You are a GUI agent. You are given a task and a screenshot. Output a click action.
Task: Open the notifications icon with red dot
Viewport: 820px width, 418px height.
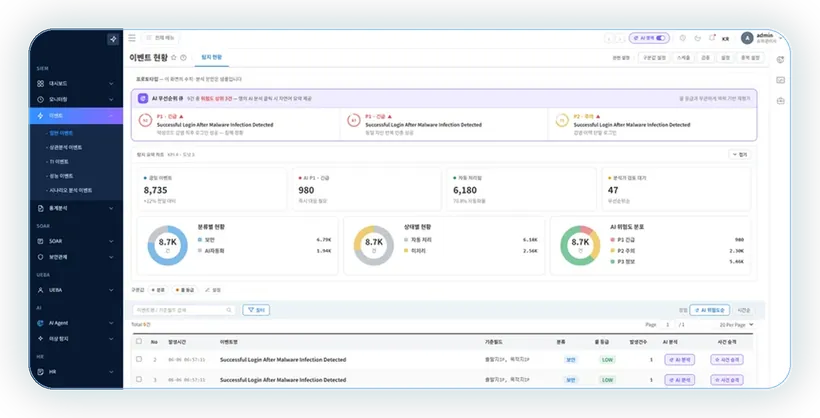(712, 38)
